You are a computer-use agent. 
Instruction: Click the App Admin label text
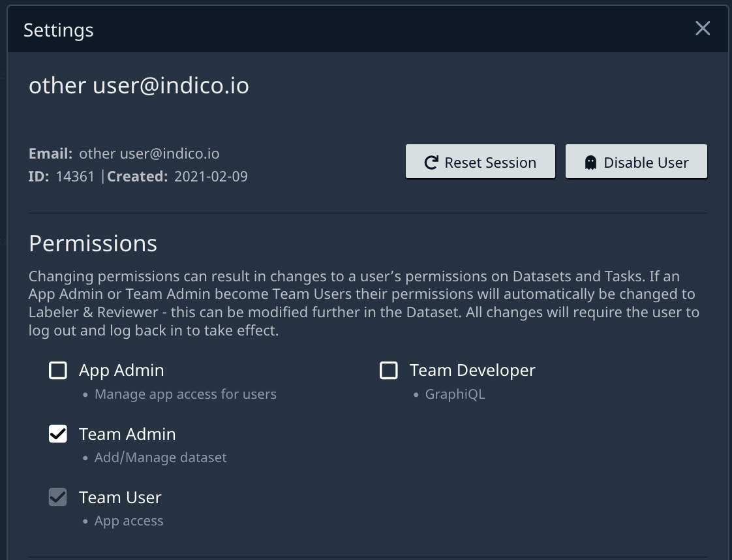click(x=121, y=371)
